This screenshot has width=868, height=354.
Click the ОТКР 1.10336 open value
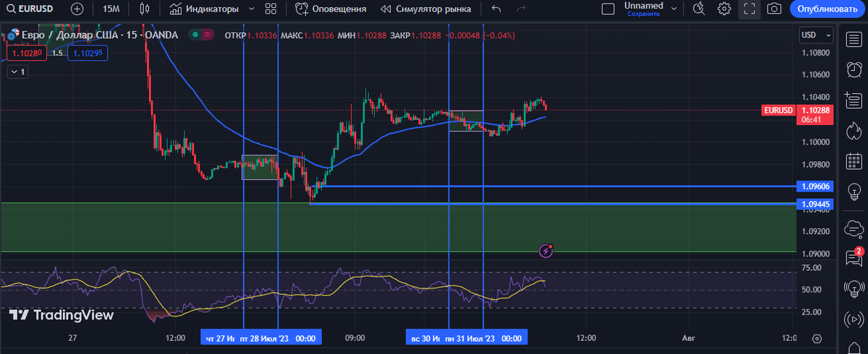pos(250,35)
